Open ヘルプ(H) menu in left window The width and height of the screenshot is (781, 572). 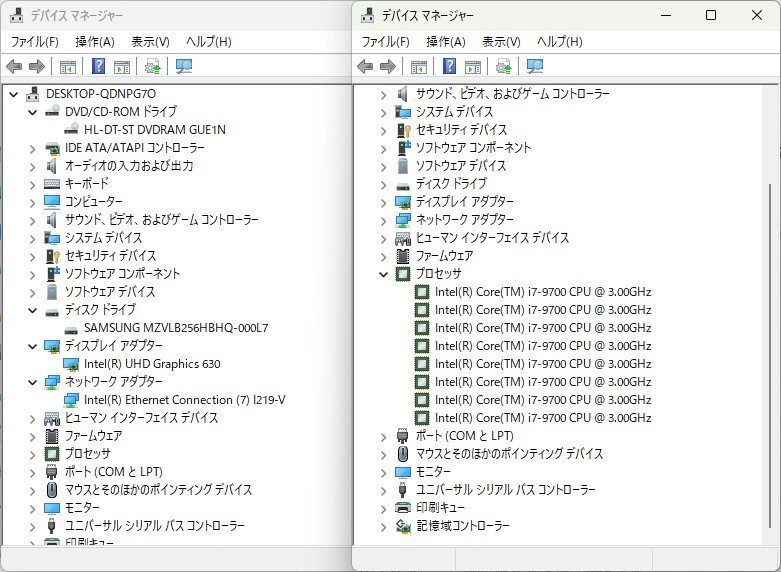click(209, 41)
